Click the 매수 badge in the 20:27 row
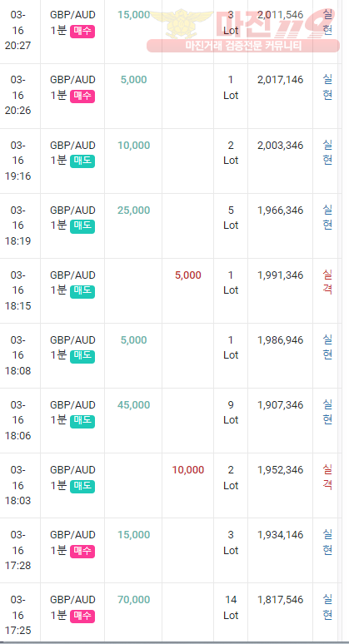The height and width of the screenshot is (644, 349). coord(82,32)
